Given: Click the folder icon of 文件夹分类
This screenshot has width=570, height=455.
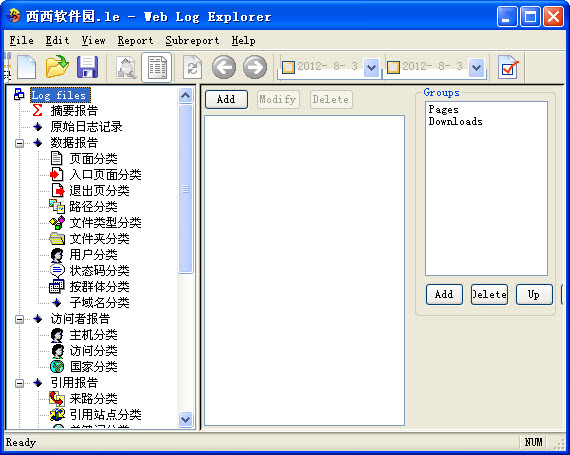Looking at the screenshot, I should coord(57,238).
